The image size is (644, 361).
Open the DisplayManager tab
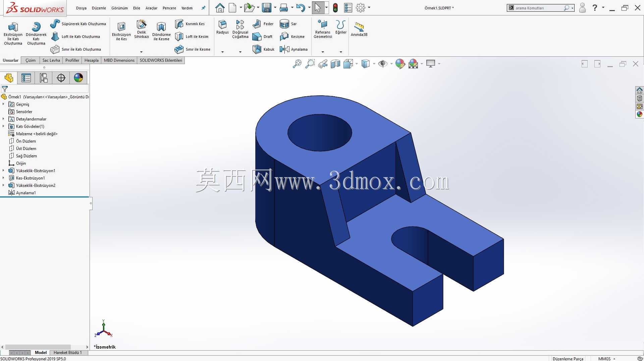tap(78, 78)
